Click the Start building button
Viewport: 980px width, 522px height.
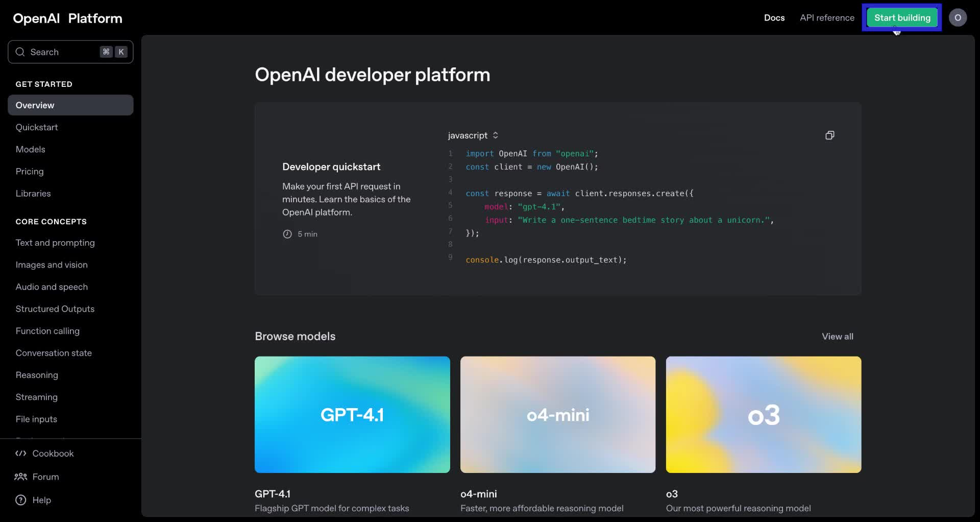pyautogui.click(x=901, y=17)
